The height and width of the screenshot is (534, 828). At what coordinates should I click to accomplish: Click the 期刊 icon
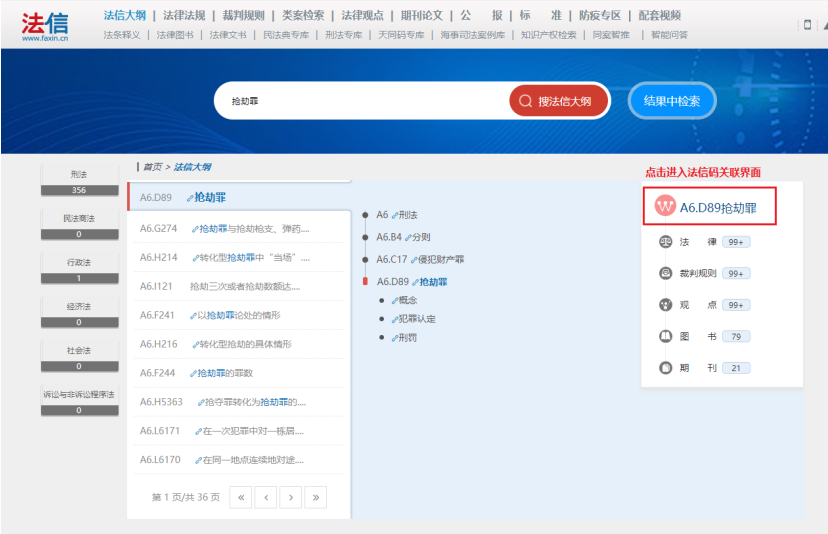click(665, 368)
